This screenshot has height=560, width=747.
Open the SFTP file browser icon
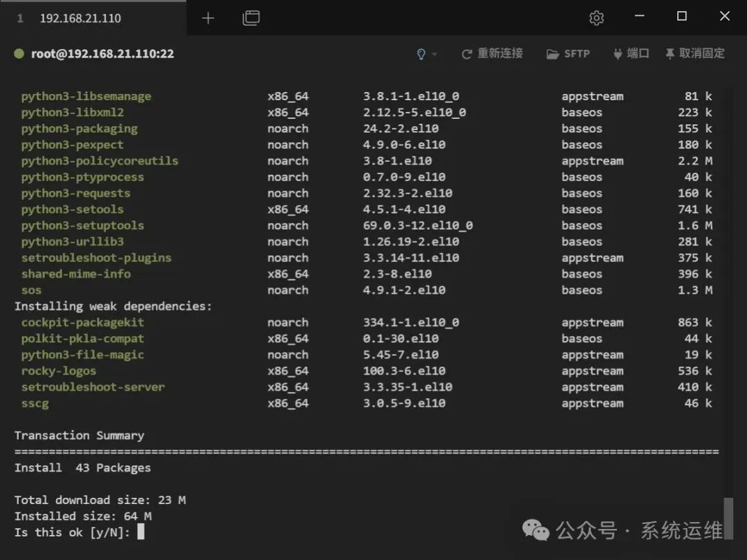coord(553,53)
